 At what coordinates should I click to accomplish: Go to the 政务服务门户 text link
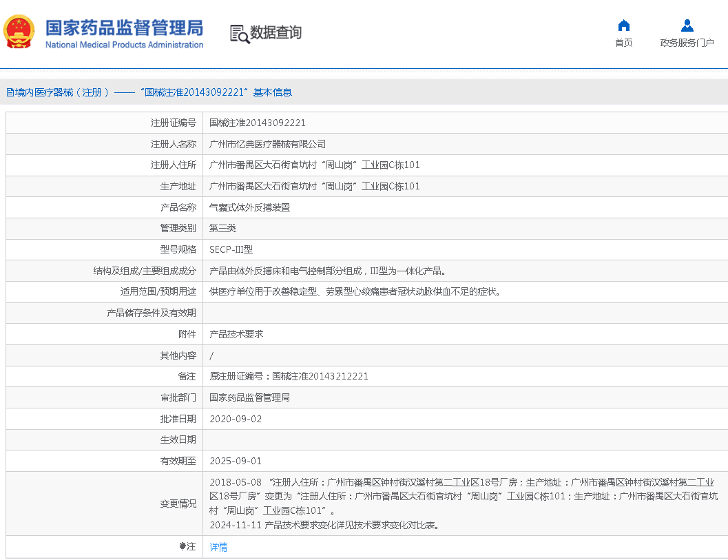tap(687, 43)
